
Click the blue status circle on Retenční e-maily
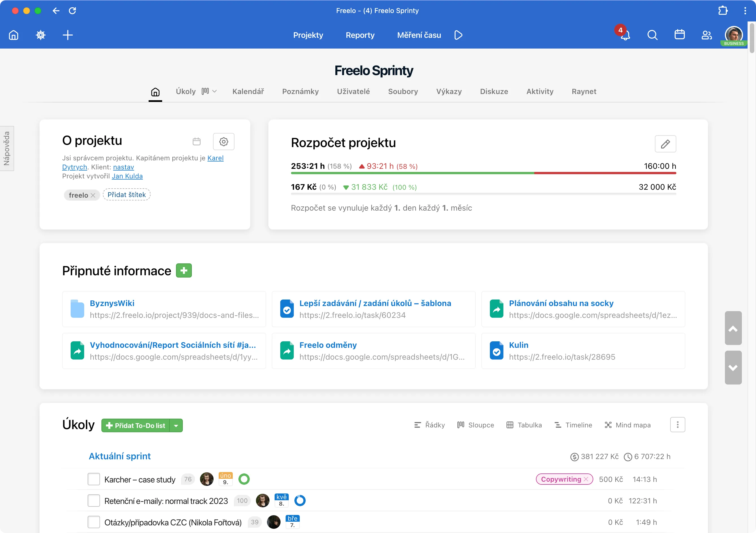[300, 501]
